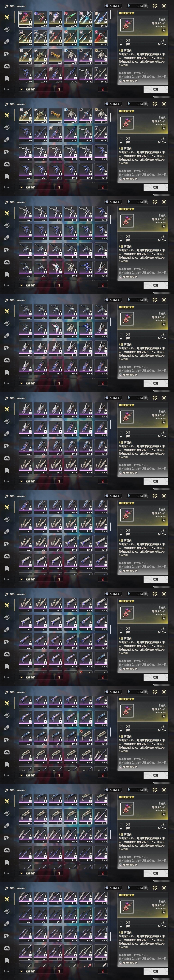This screenshot has height=980, width=174.
Task: Click the crossed X close icon in topmost header
Action: 164,6
